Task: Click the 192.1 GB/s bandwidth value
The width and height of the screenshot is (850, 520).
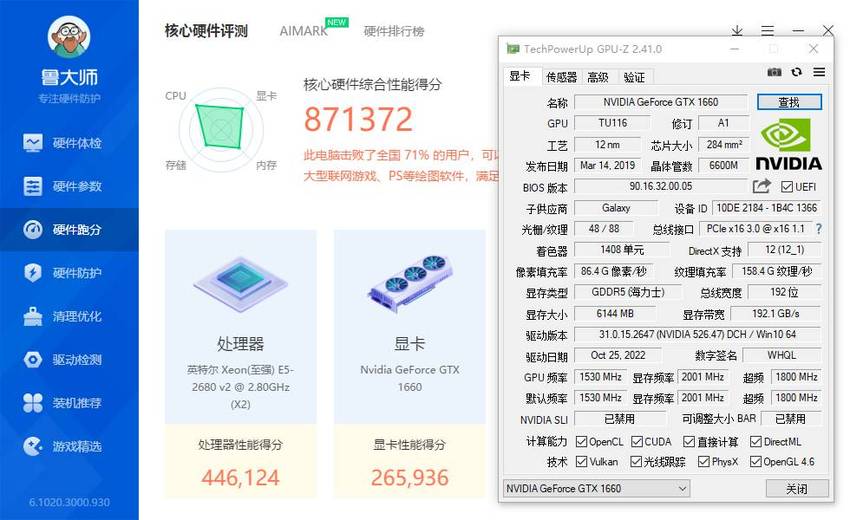Action: 776,313
